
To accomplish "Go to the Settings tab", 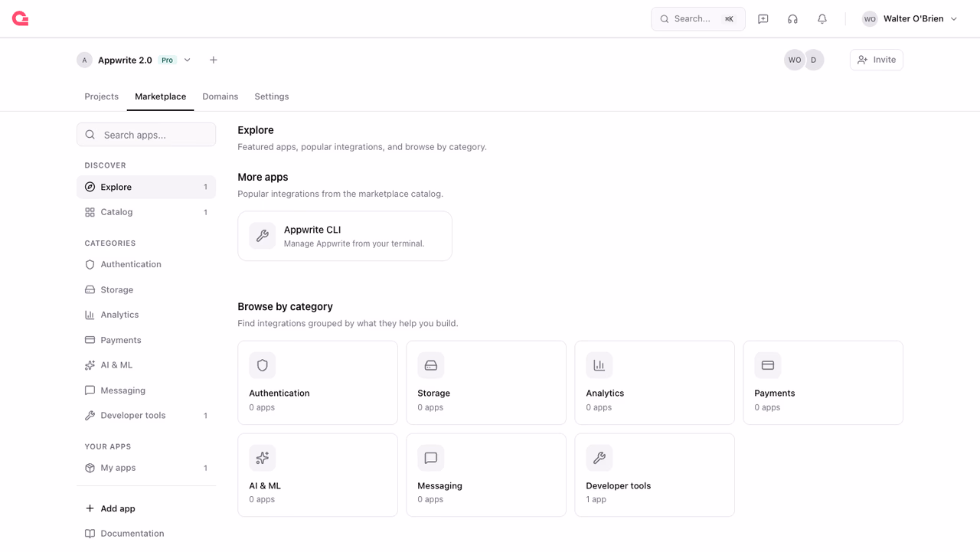I will 271,96.
